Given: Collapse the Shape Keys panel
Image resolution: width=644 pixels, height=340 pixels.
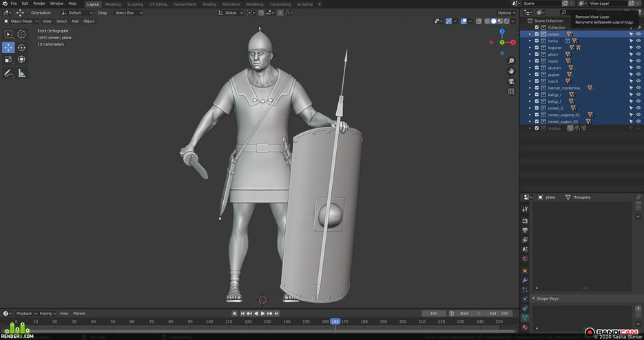Looking at the screenshot, I should tap(534, 299).
